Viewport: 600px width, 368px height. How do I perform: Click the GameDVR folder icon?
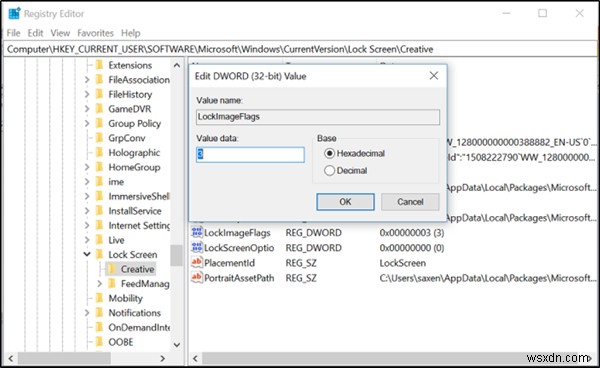pos(99,109)
